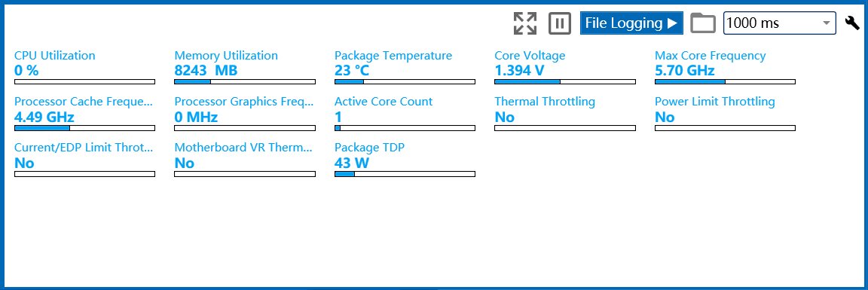Select the Motherboard VR Thermal Throttling label
Viewport: 868px width, 290px height.
tap(243, 148)
